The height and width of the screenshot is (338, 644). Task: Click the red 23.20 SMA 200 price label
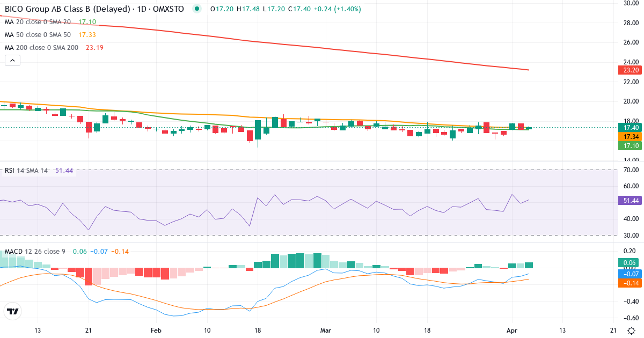(629, 70)
